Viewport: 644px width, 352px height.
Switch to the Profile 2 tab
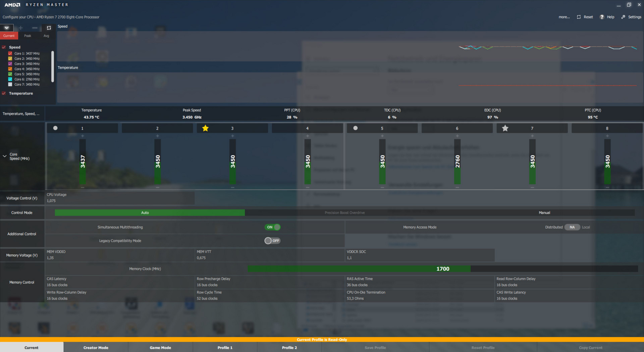(289, 348)
